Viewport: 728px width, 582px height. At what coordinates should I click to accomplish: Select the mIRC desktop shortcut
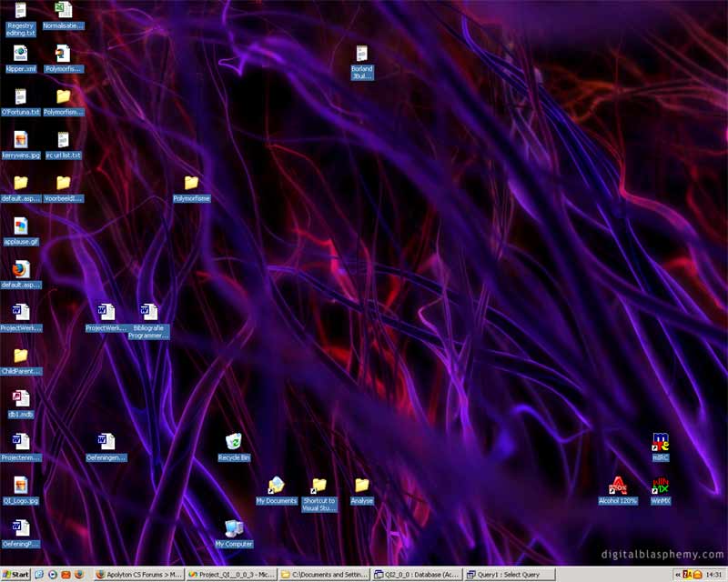pos(661,442)
